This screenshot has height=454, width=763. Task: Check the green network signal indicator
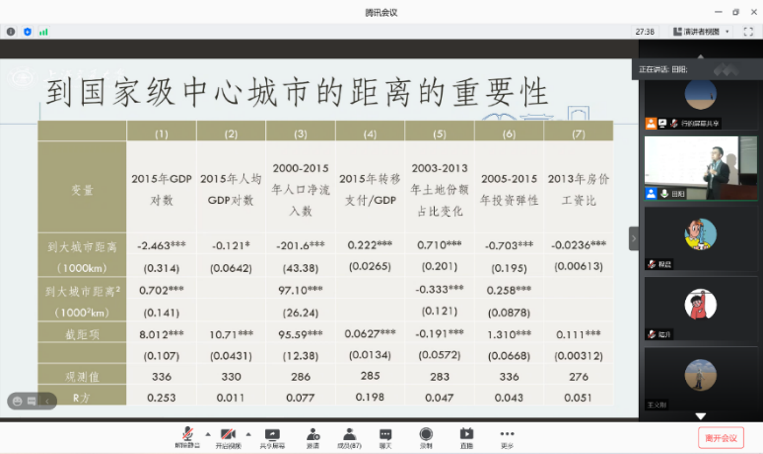pyautogui.click(x=43, y=32)
